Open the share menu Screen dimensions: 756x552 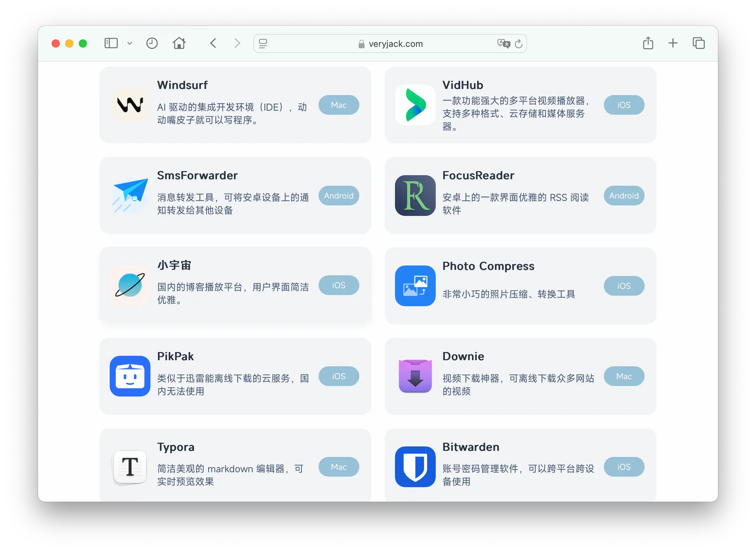(x=648, y=43)
